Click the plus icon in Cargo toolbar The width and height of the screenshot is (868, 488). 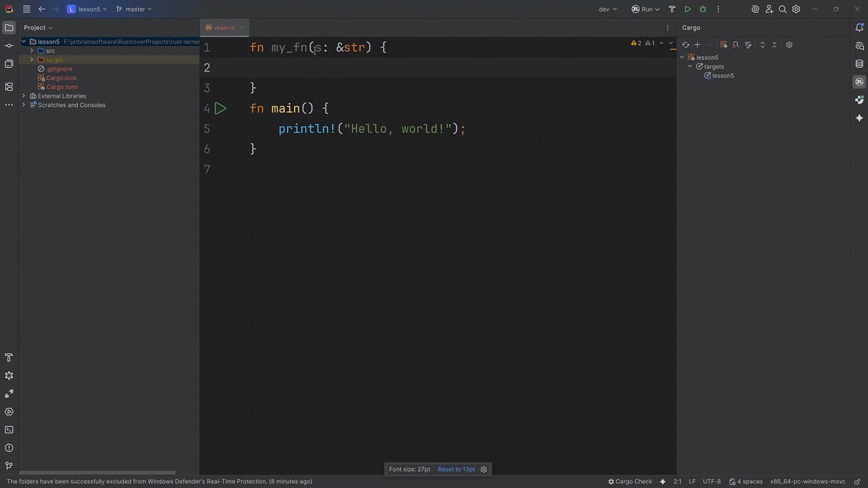(697, 45)
